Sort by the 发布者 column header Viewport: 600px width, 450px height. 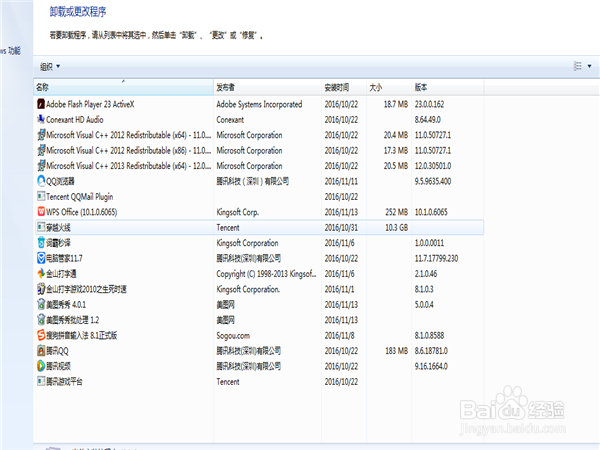(x=267, y=87)
